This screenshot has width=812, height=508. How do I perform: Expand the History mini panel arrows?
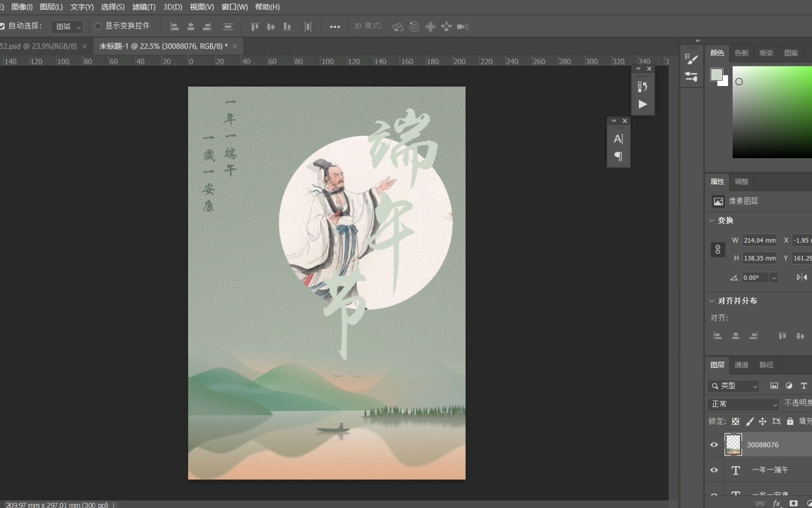[638, 69]
